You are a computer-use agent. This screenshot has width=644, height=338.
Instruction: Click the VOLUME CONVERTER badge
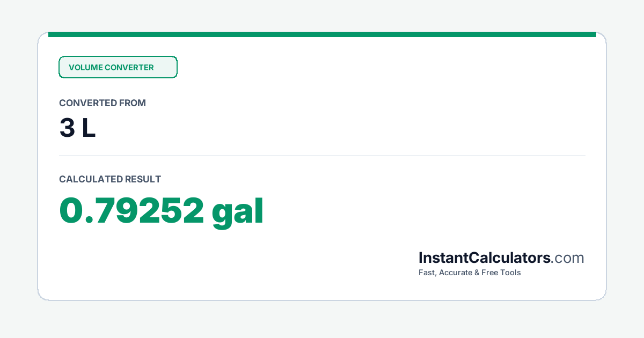pos(118,67)
